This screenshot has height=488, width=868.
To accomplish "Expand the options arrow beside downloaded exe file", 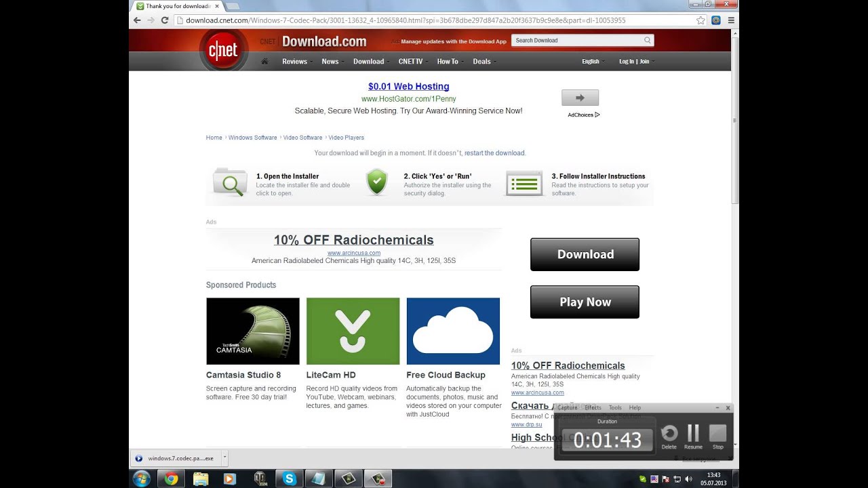I will 224,457.
